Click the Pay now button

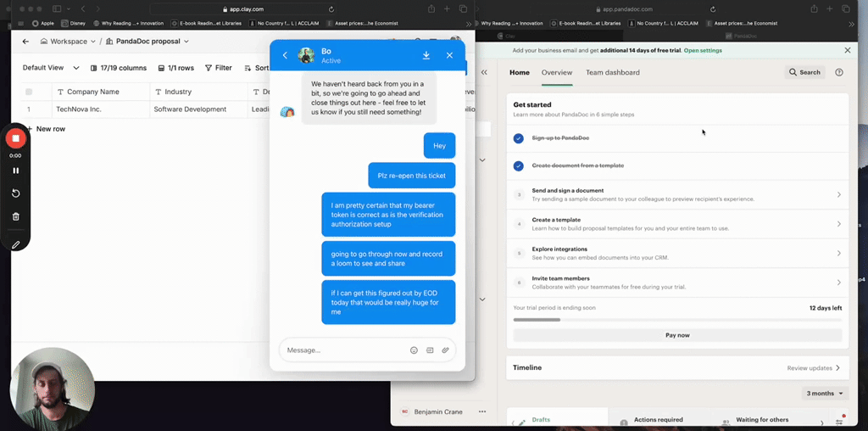click(677, 335)
